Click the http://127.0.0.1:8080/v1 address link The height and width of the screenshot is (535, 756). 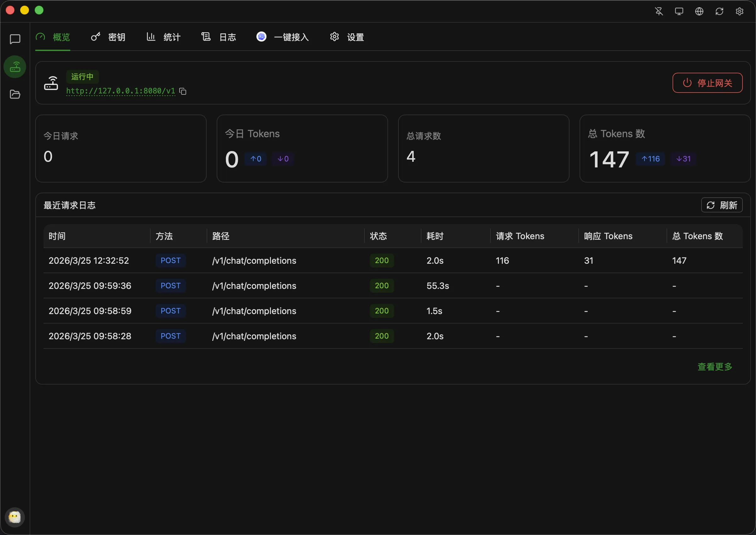(x=121, y=91)
